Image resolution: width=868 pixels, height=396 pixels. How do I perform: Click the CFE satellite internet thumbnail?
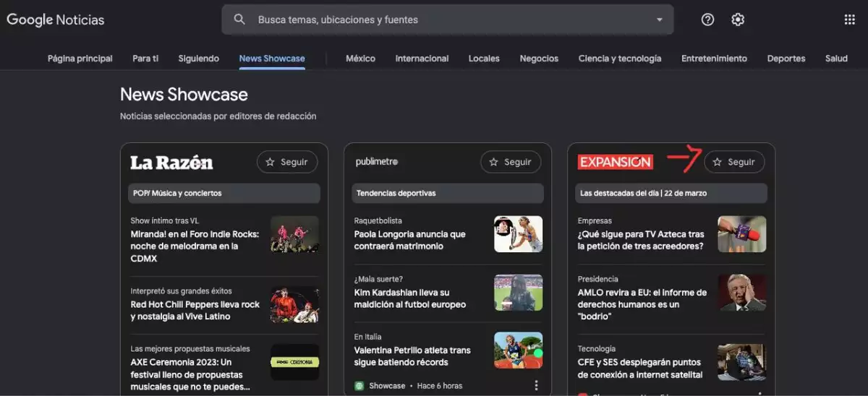point(741,362)
